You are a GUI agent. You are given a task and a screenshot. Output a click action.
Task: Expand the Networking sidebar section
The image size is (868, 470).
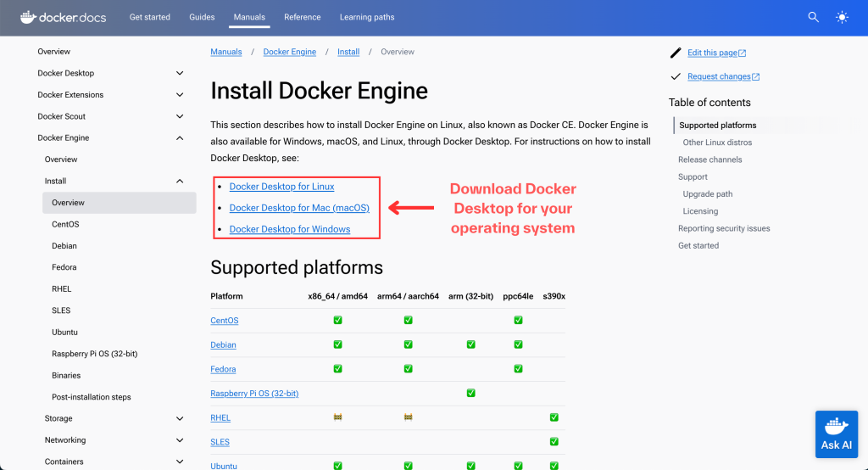click(x=180, y=440)
